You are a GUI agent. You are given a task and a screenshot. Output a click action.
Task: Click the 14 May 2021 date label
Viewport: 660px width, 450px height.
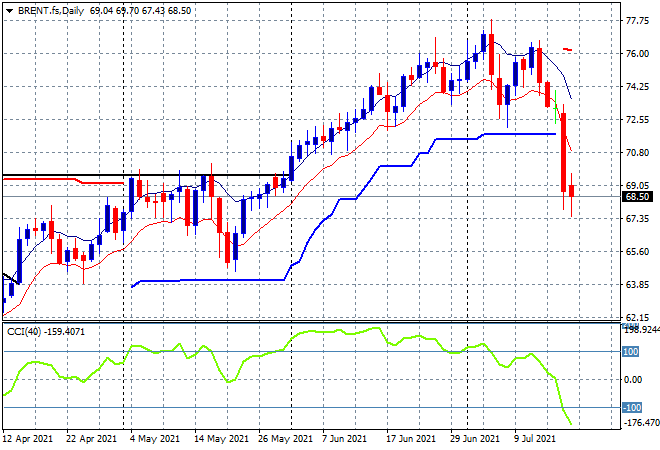pos(221,439)
